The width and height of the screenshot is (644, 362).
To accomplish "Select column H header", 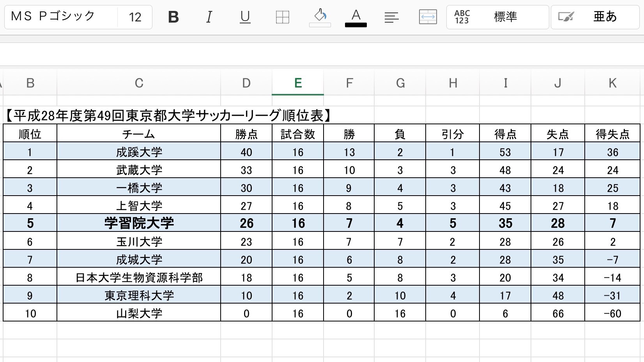I will coord(453,83).
